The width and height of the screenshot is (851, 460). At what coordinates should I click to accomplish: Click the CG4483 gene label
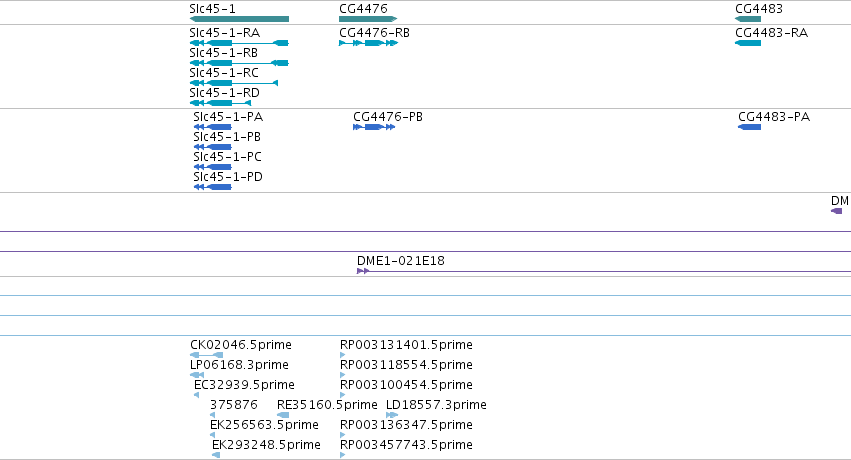coord(759,9)
